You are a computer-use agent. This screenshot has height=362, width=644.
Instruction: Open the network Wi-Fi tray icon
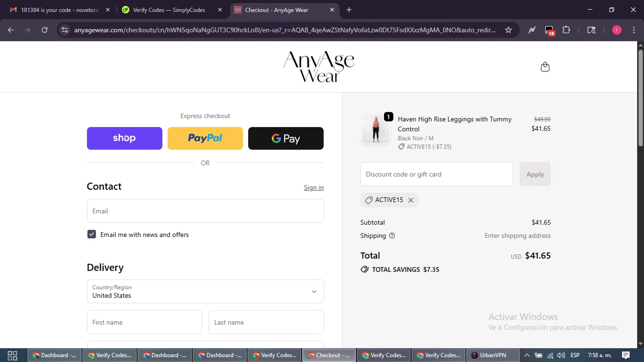tap(550, 356)
